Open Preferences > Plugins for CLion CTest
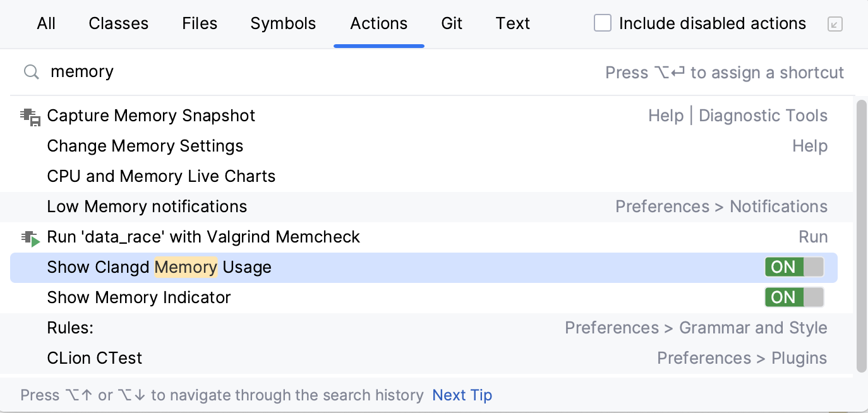The height and width of the screenshot is (413, 868). 742,358
